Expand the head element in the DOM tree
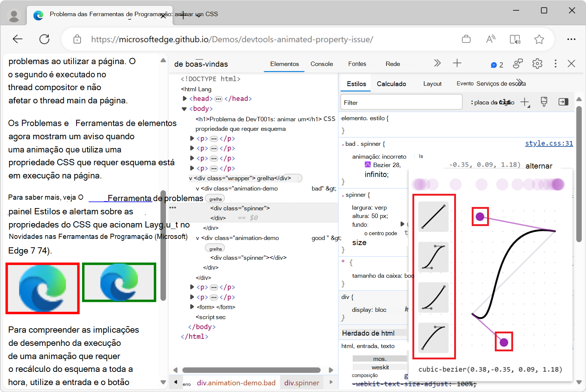Image resolution: width=586 pixels, height=392 pixels. click(x=184, y=98)
